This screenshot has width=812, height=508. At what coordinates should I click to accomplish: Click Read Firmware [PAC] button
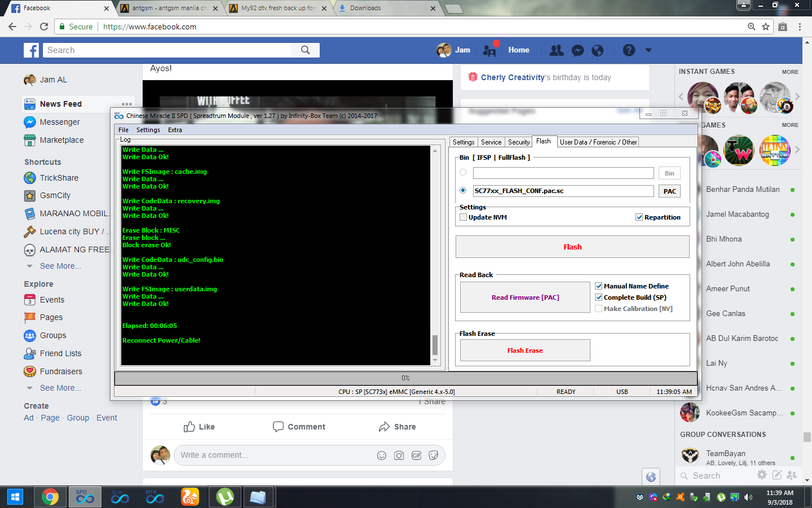pos(525,297)
